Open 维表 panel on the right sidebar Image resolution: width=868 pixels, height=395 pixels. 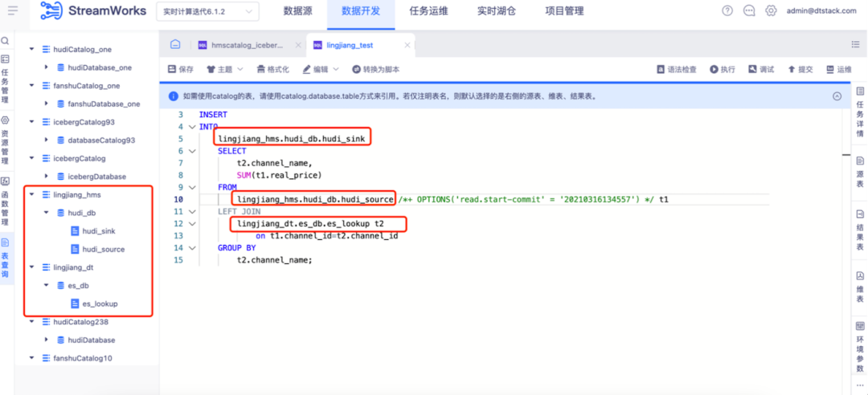(860, 287)
